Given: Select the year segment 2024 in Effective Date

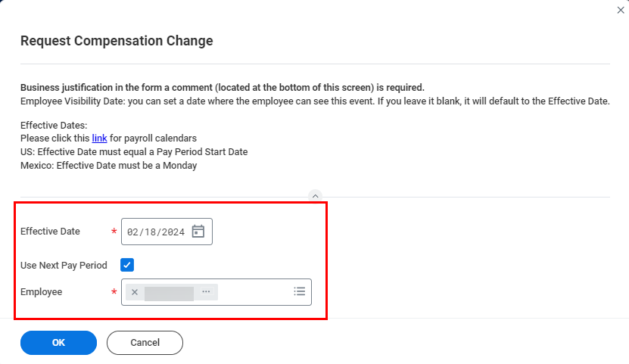Looking at the screenshot, I should point(173,232).
